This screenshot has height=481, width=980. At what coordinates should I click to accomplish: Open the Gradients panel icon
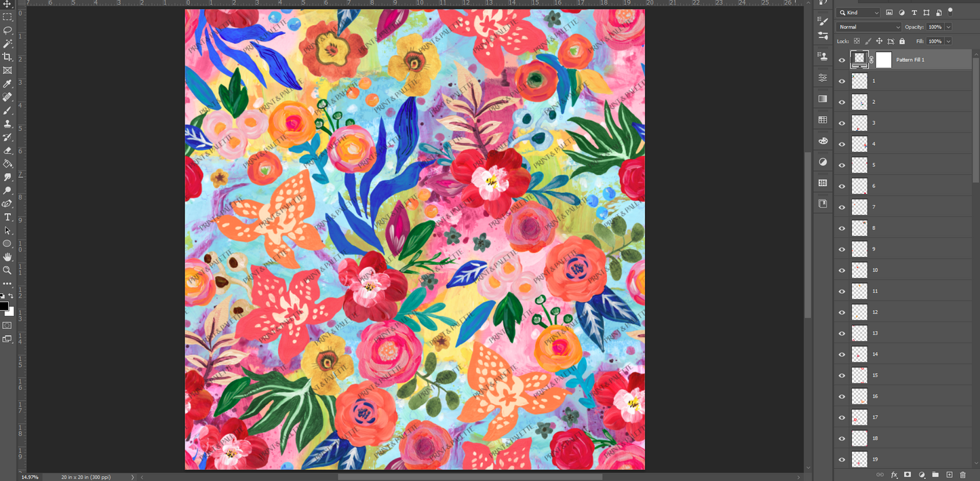pyautogui.click(x=823, y=98)
